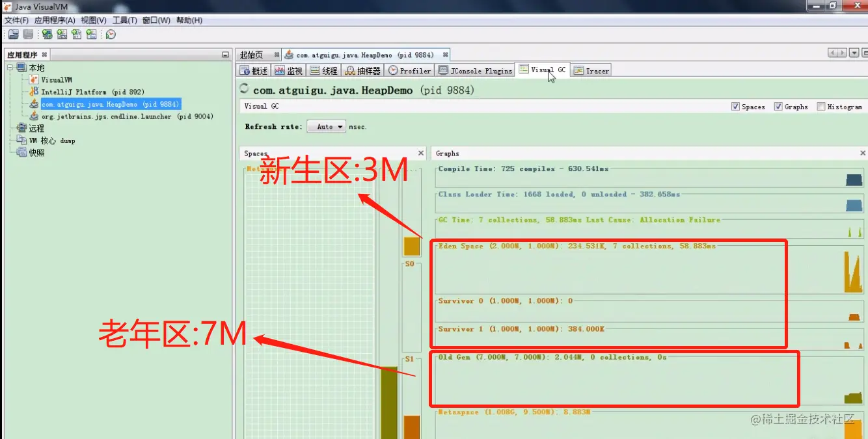The image size is (868, 439).
Task: Switch to the 抽样器 tab
Action: [363, 71]
